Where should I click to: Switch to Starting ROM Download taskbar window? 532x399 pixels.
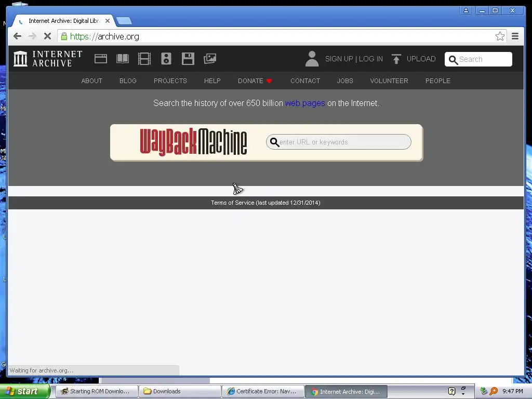(96, 391)
